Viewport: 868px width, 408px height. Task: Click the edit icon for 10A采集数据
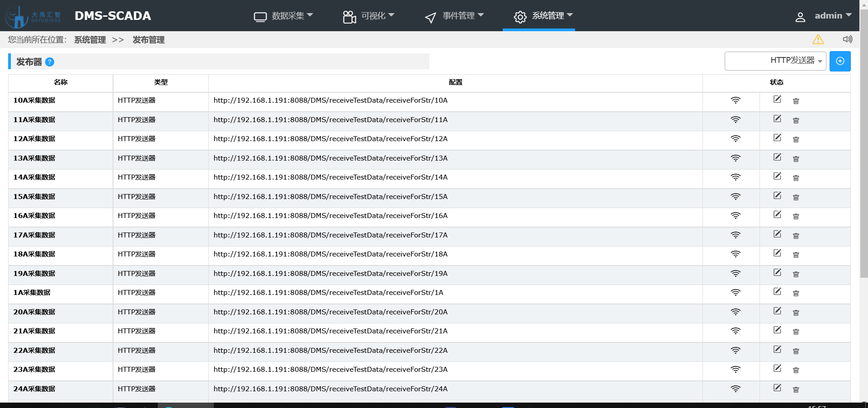[x=777, y=99]
